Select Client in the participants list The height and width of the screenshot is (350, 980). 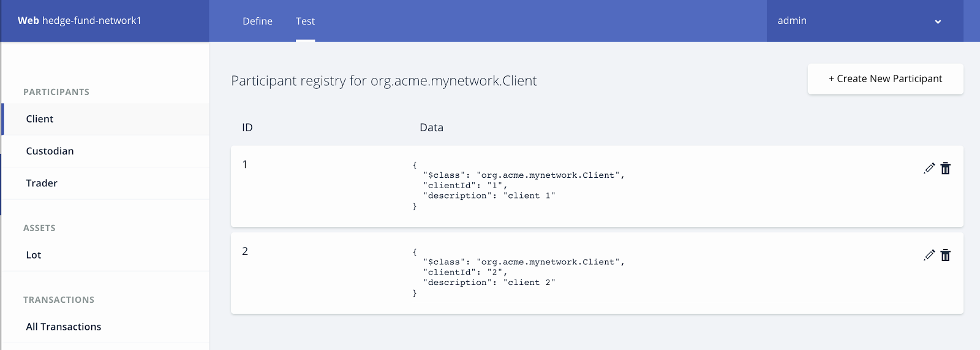pyautogui.click(x=40, y=119)
